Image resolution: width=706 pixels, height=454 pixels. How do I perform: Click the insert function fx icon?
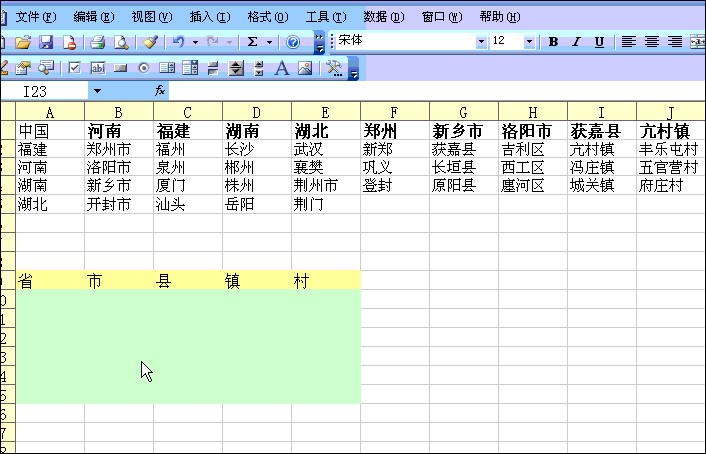[x=160, y=91]
